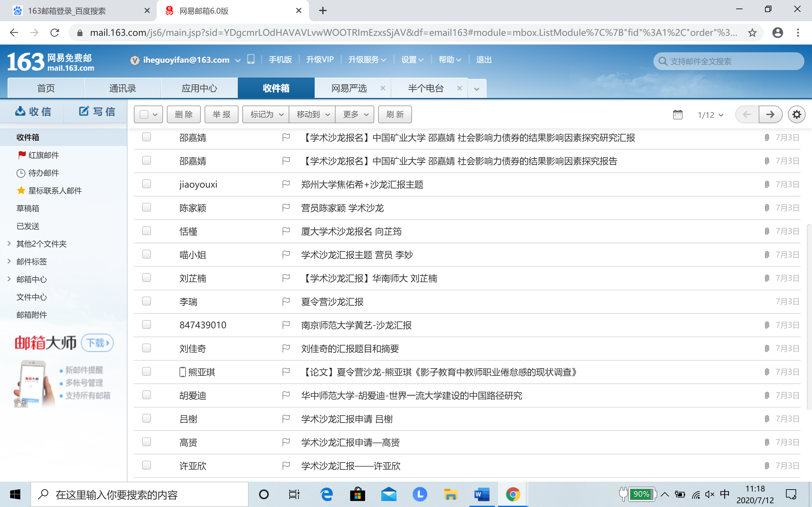The image size is (812, 507).
Task: Flag the email from jiaoyouxi
Action: pos(286,184)
